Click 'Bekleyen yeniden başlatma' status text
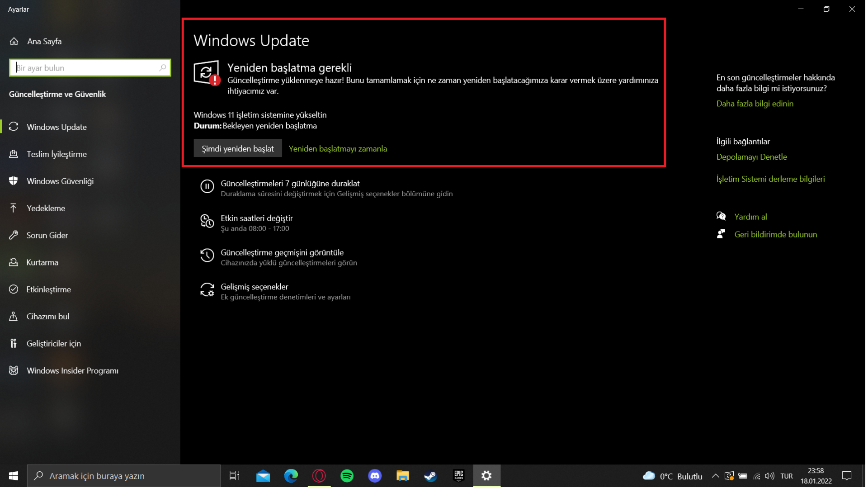The height and width of the screenshot is (488, 868). [270, 126]
